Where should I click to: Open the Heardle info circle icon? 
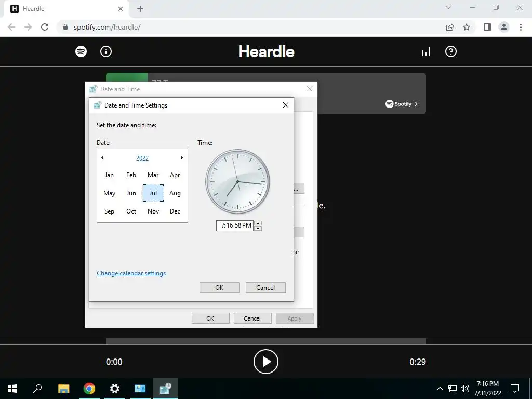click(106, 51)
